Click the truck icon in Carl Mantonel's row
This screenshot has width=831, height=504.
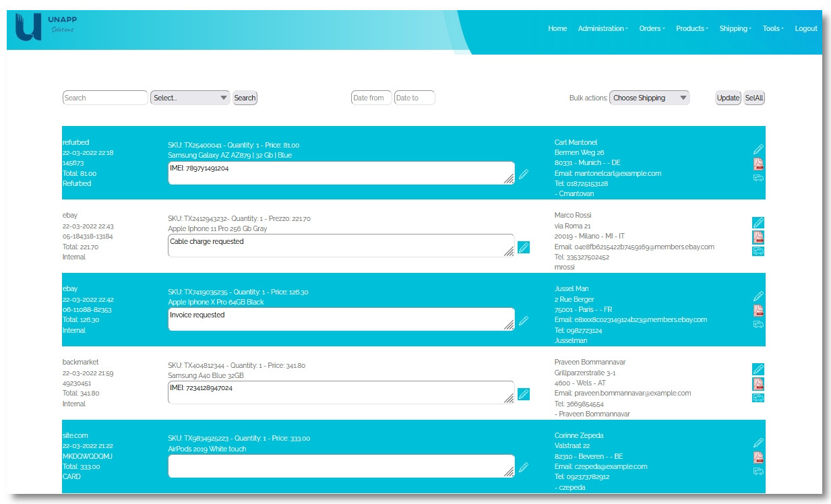758,178
